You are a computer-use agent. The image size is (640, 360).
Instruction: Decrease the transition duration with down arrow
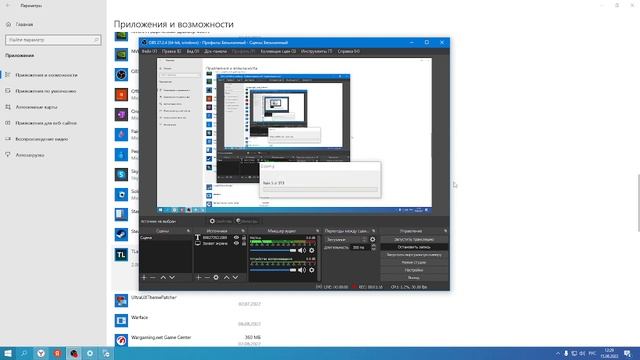tap(373, 249)
